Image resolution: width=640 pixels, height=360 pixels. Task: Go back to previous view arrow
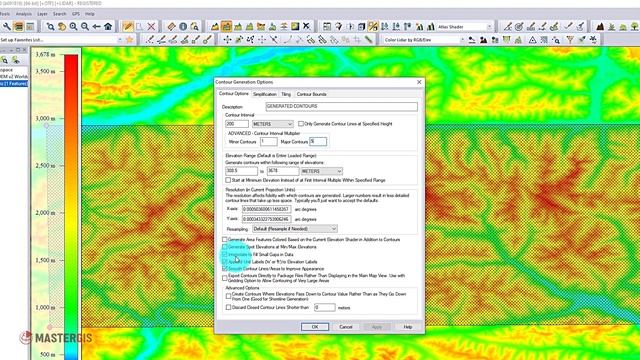(x=96, y=27)
